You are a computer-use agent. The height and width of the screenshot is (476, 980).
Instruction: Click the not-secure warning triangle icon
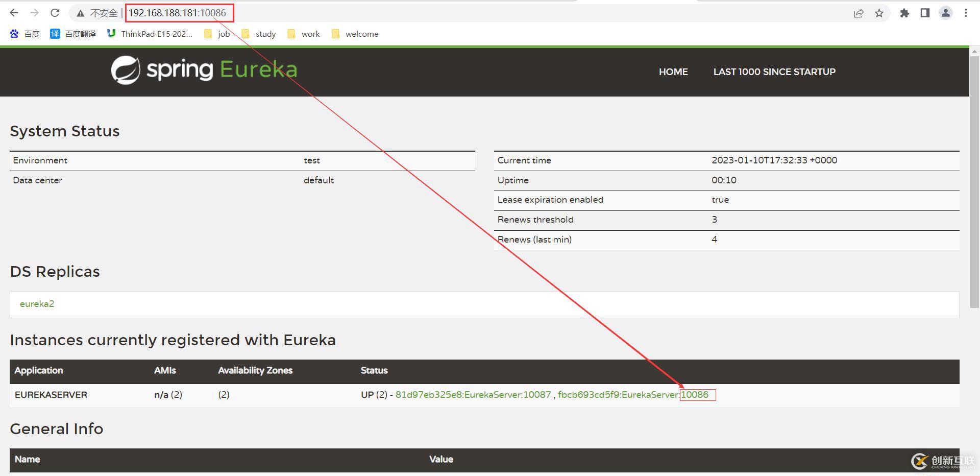[x=80, y=13]
